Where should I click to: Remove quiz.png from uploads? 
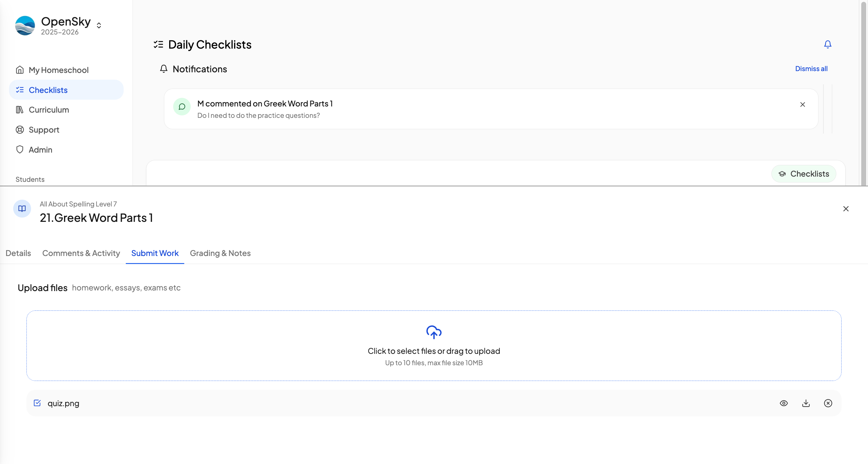(x=828, y=403)
